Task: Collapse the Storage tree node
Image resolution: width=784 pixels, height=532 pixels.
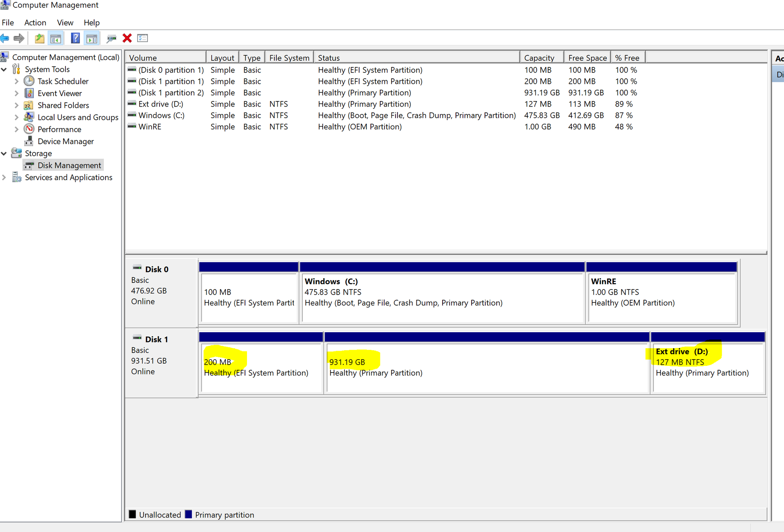Action: point(4,154)
